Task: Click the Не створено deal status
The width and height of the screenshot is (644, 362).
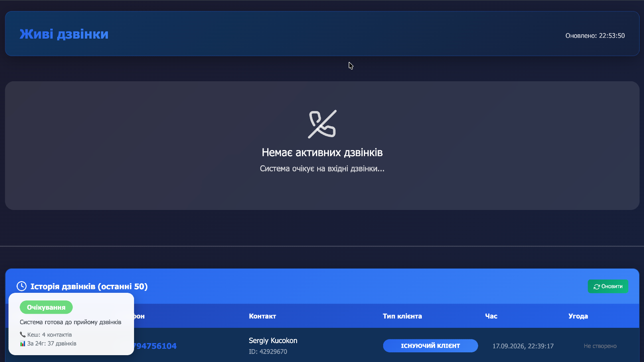Action: tap(600, 346)
